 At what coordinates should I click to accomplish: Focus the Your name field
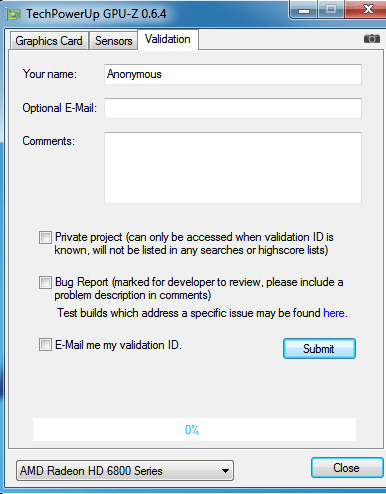coord(233,74)
